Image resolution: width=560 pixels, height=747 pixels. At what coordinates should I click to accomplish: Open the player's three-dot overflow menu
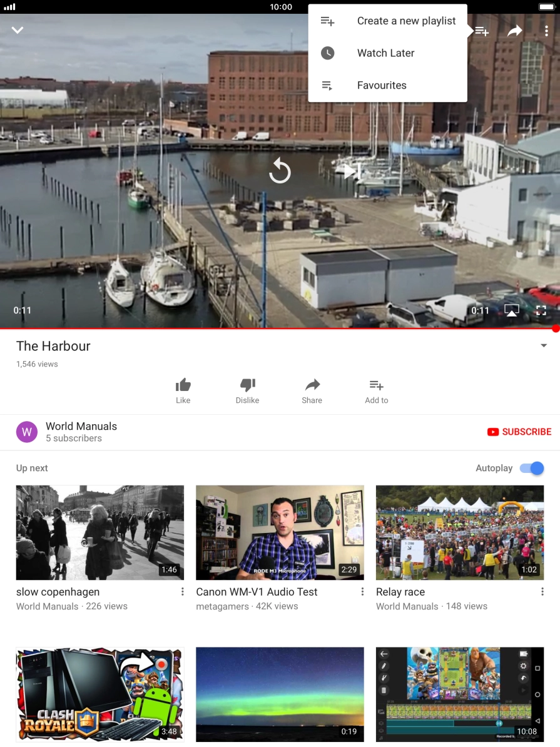(x=546, y=31)
